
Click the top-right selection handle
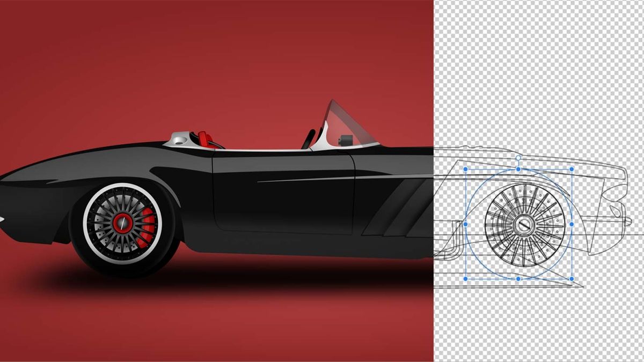coord(573,168)
